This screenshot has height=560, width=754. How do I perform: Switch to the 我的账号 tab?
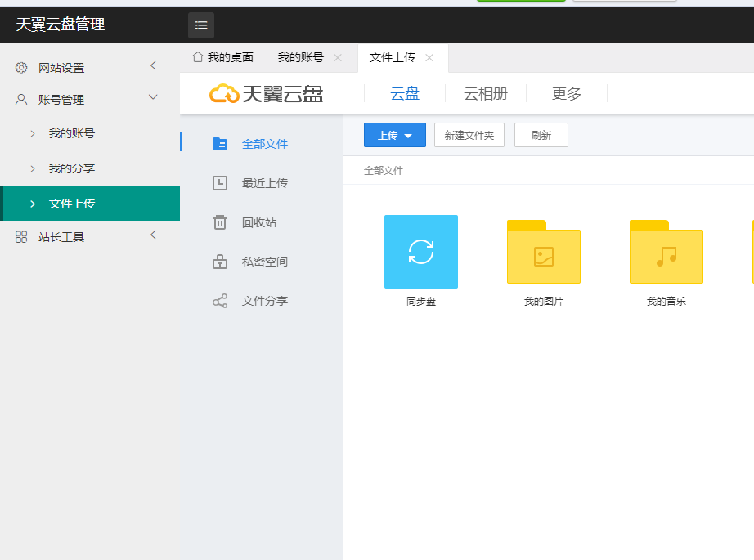coord(301,58)
